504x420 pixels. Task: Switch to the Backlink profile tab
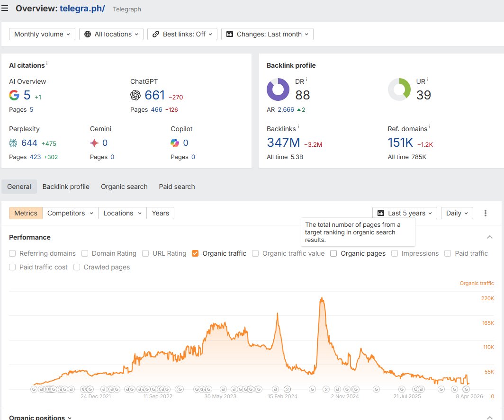pos(66,187)
